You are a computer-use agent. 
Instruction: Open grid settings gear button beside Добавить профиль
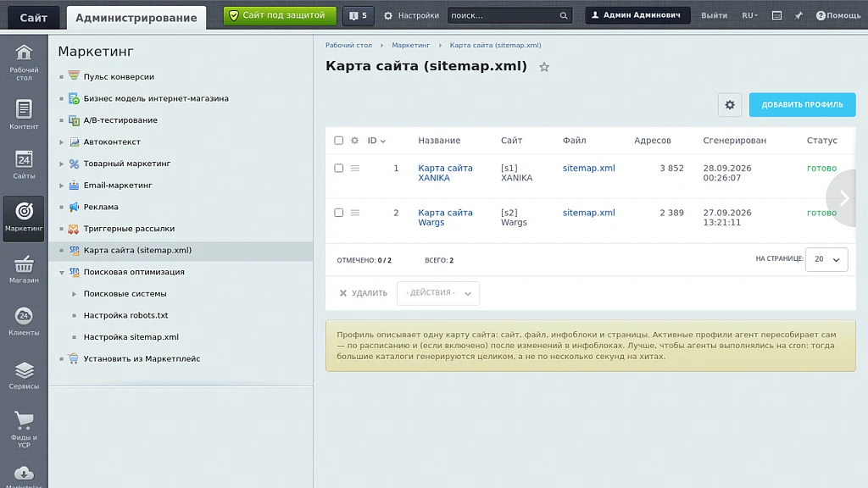[730, 104]
